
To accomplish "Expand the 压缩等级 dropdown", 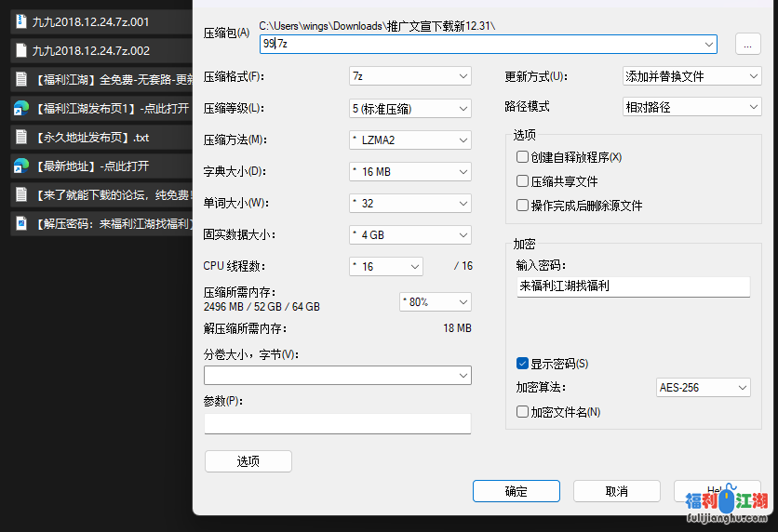I will (x=409, y=109).
